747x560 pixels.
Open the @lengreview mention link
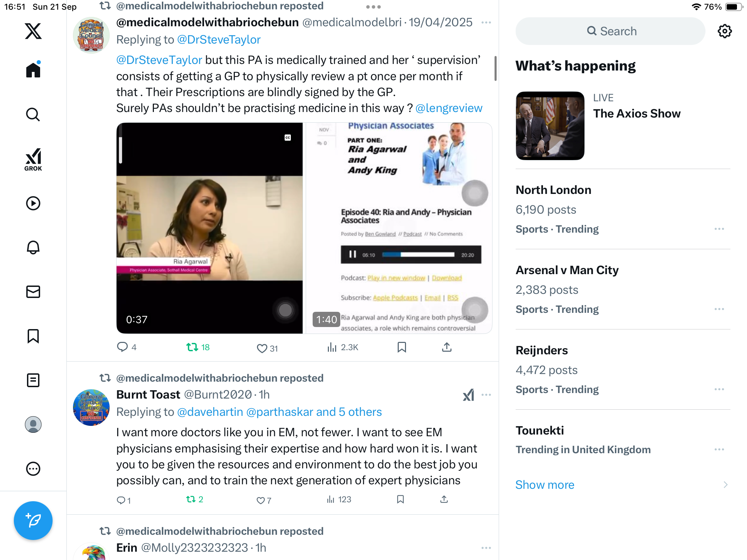(449, 108)
